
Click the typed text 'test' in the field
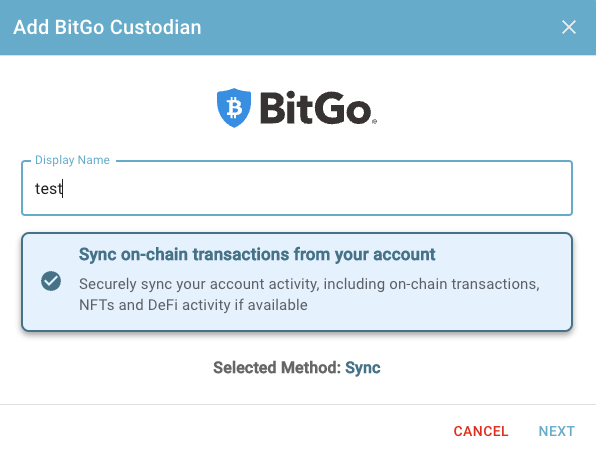[48, 189]
